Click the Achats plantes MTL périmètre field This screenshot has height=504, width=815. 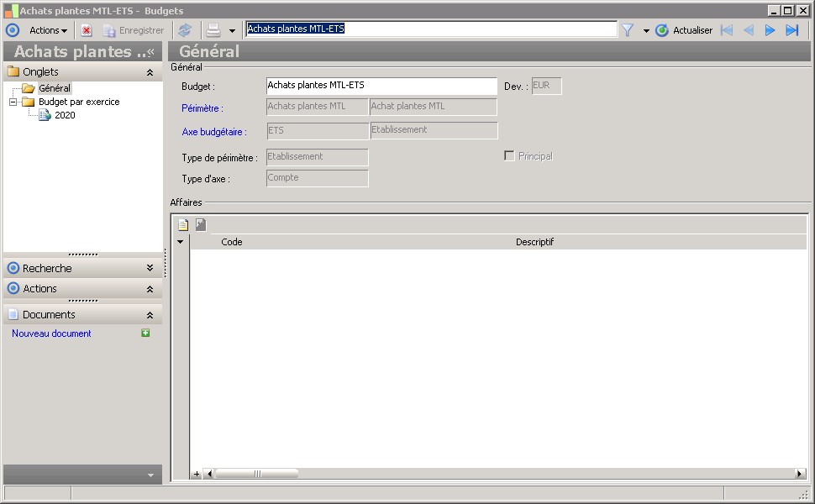(x=317, y=107)
